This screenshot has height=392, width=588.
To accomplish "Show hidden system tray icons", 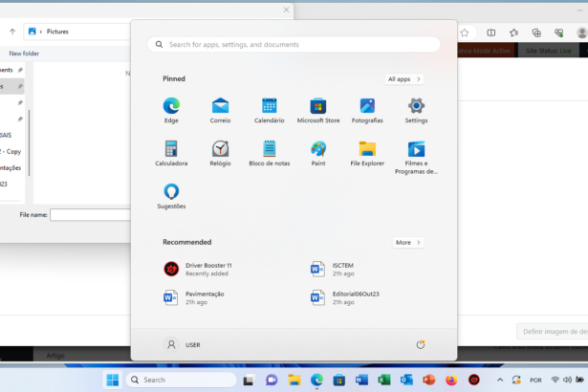I will tap(500, 380).
